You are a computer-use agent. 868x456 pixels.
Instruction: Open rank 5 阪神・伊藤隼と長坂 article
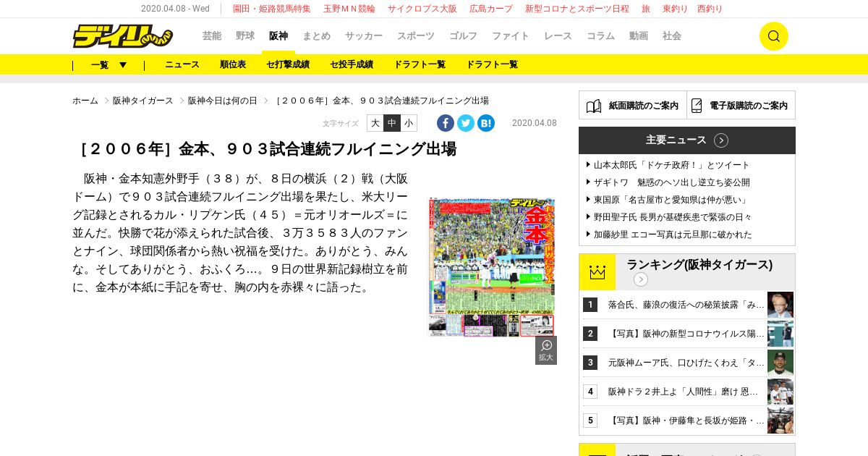pyautogui.click(x=686, y=421)
